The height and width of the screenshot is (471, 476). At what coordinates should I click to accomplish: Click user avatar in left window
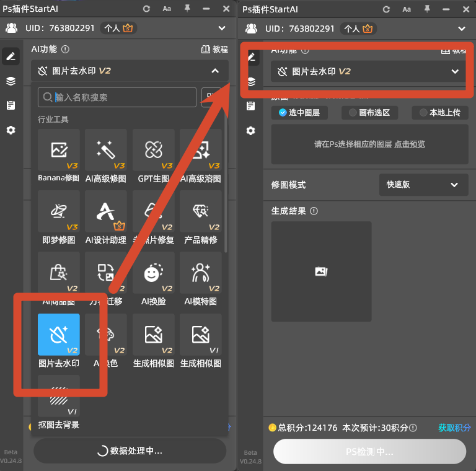[x=12, y=28]
